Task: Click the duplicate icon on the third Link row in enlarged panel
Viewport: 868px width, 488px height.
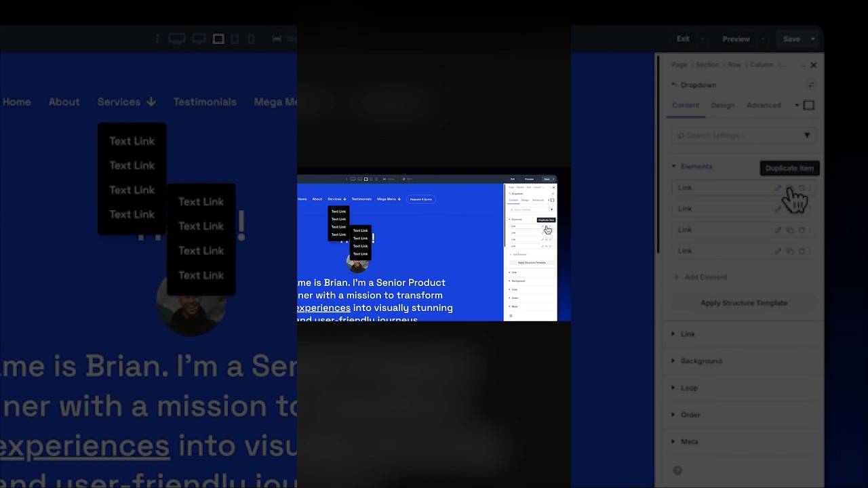Action: pos(790,230)
